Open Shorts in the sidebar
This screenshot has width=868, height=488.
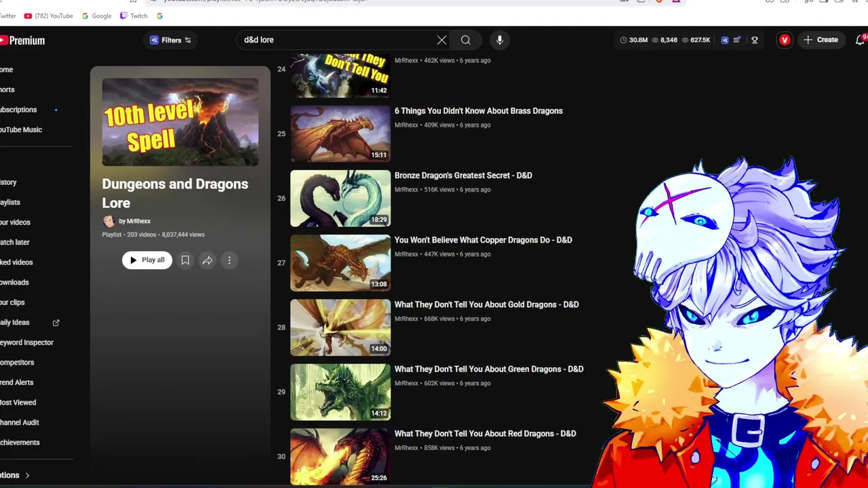tap(7, 89)
